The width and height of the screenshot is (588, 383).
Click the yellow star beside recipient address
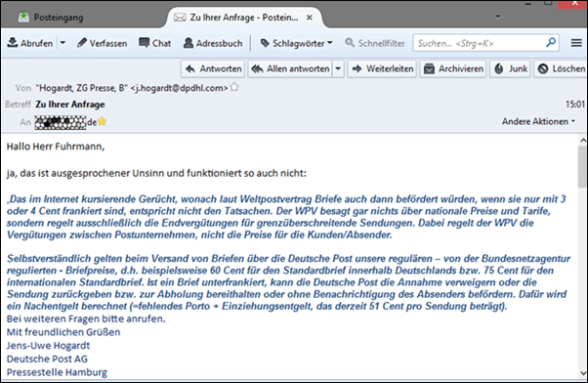[x=102, y=121]
